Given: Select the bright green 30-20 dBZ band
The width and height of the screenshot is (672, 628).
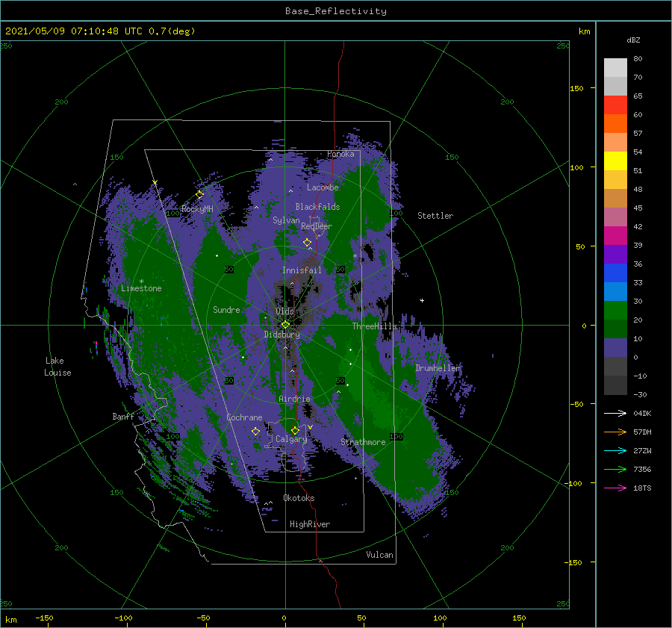Looking at the screenshot, I should [615, 311].
